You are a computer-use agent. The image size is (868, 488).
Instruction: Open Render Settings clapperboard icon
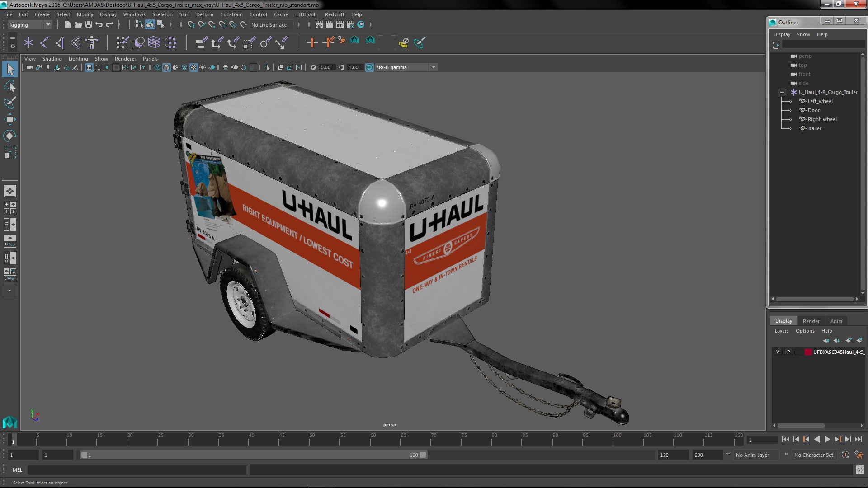tap(350, 25)
